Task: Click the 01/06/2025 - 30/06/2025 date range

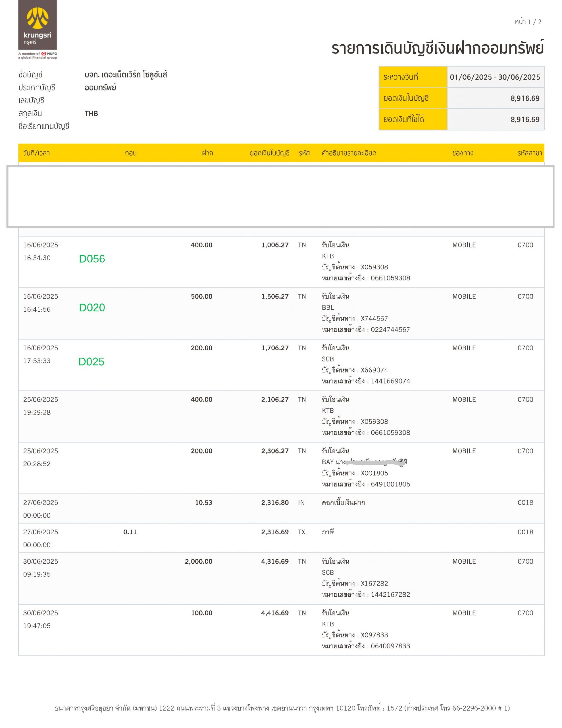Action: click(x=495, y=77)
